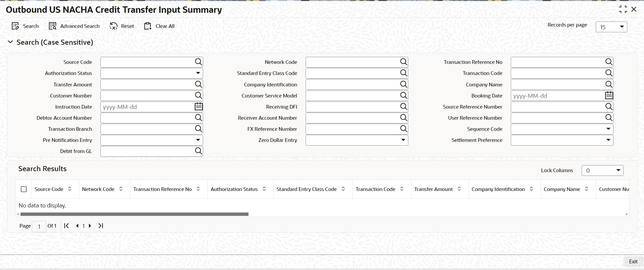Go to previous results page

click(77, 226)
